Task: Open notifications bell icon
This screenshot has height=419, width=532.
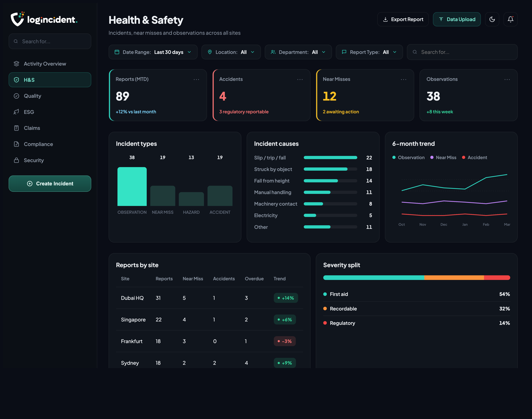Action: [x=510, y=19]
